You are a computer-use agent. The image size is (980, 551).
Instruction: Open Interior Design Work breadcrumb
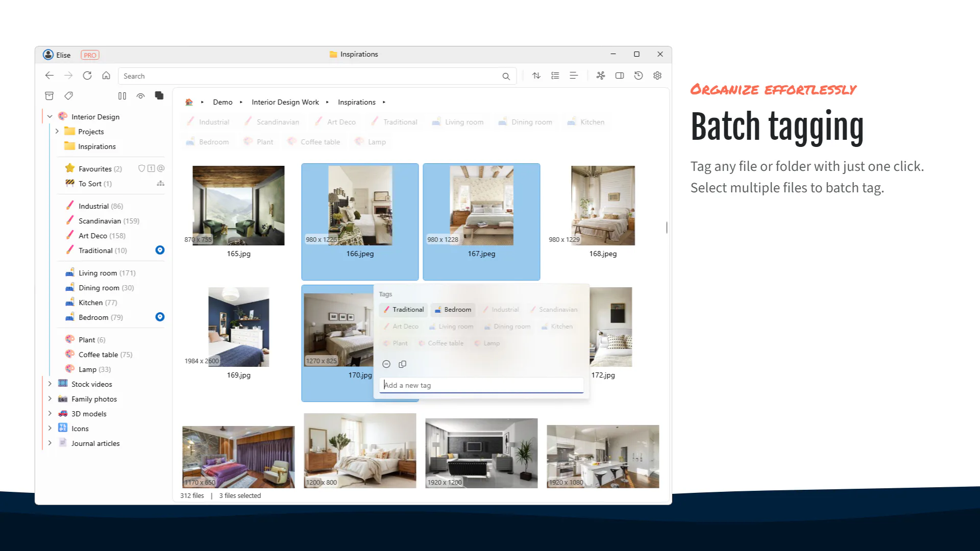click(x=285, y=102)
